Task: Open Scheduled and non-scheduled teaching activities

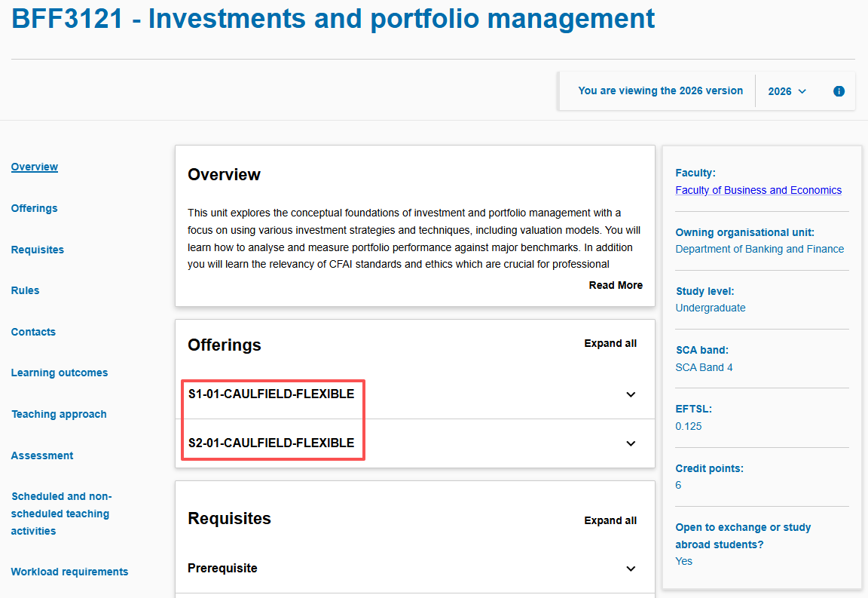Action: 60,514
